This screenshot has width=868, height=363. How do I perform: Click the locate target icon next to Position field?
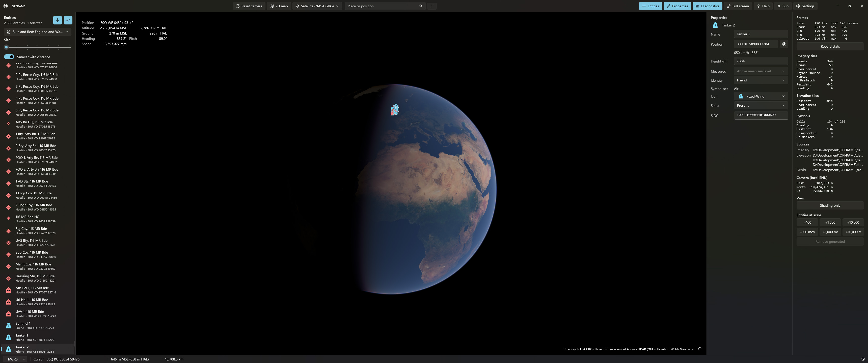pos(784,44)
